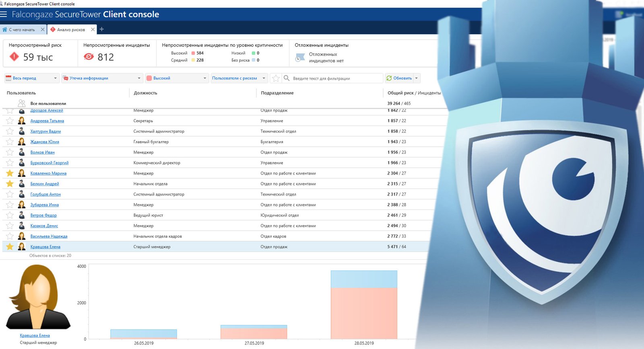Click Ветров Федор's avatar icon
This screenshot has height=349, width=644.
pos(22,215)
